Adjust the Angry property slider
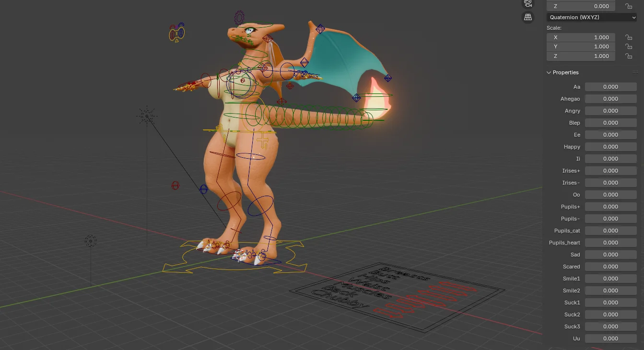This screenshot has width=644, height=350. coord(610,110)
